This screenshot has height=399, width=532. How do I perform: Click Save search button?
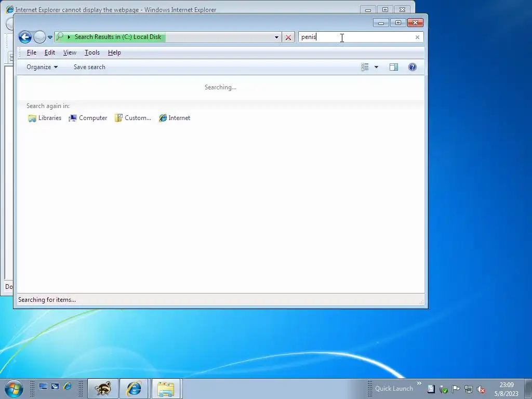click(89, 67)
